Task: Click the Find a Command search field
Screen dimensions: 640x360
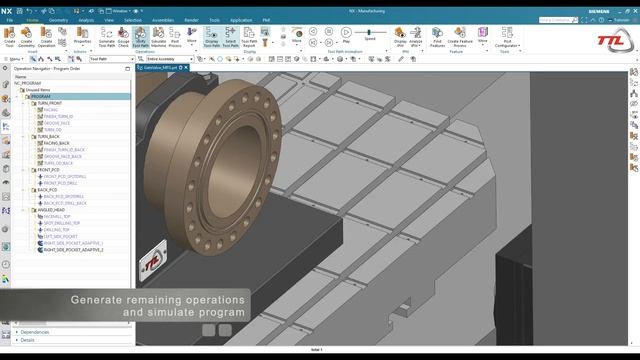Action: (x=558, y=20)
